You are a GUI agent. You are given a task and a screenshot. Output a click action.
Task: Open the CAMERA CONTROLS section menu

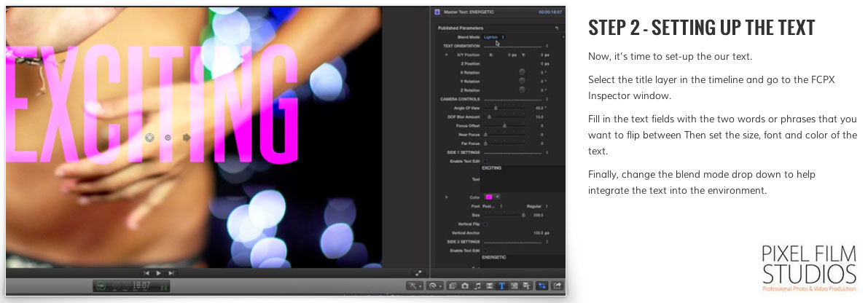547,99
